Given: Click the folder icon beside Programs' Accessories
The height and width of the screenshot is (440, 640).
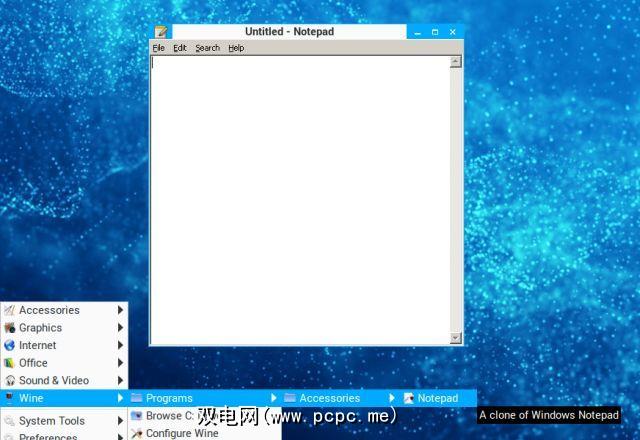Looking at the screenshot, I should (290, 398).
